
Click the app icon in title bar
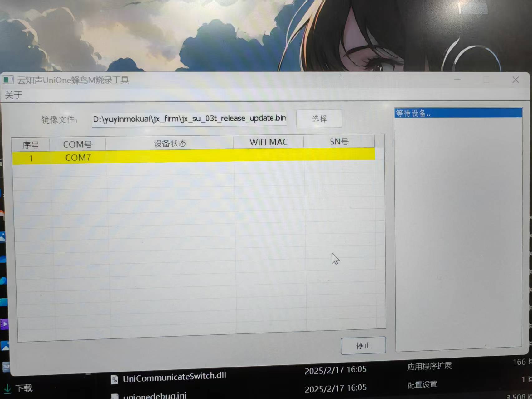click(x=8, y=80)
